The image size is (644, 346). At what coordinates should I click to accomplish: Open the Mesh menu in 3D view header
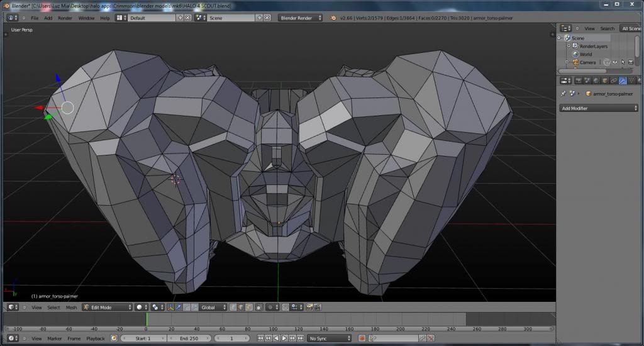[x=71, y=308]
